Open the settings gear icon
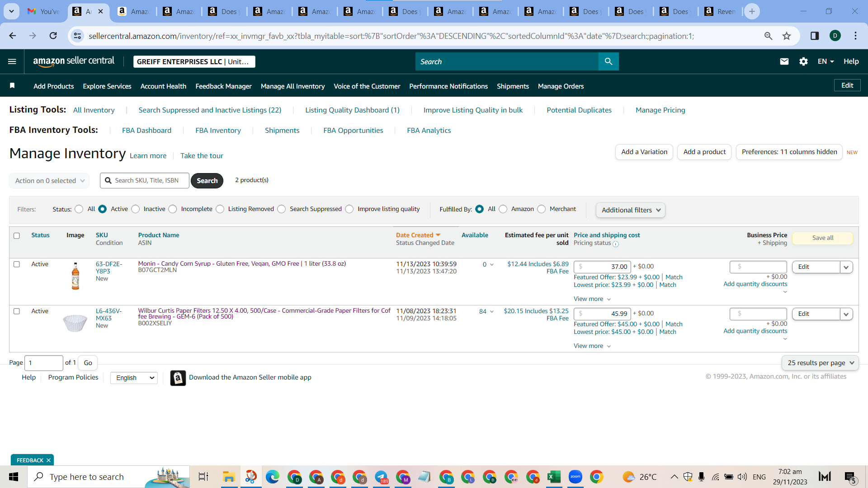868x488 pixels. pos(803,61)
